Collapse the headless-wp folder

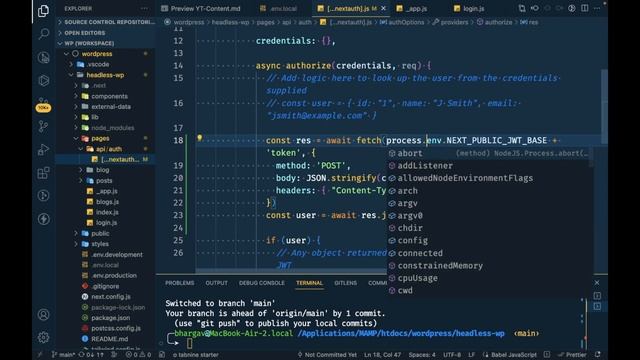106,75
